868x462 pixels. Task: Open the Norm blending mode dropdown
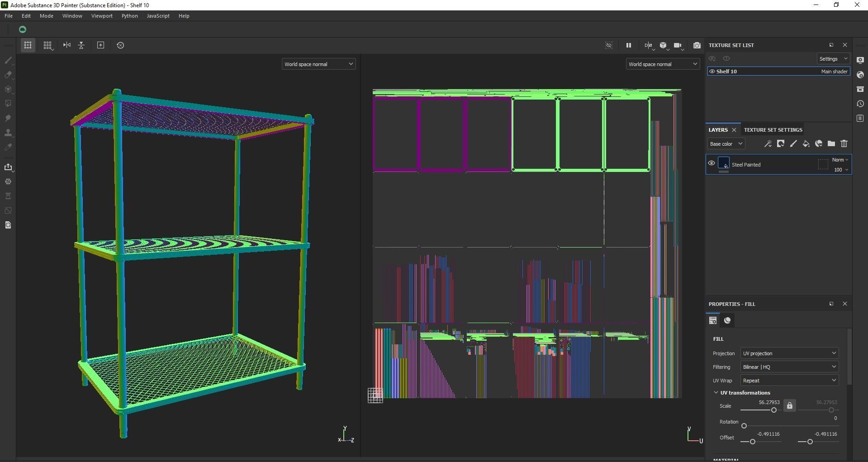(840, 160)
